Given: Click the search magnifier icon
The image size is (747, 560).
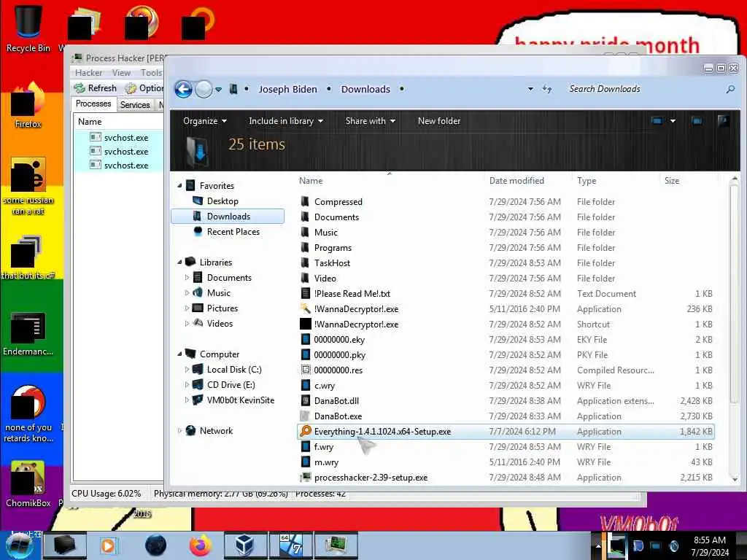Looking at the screenshot, I should 730,89.
